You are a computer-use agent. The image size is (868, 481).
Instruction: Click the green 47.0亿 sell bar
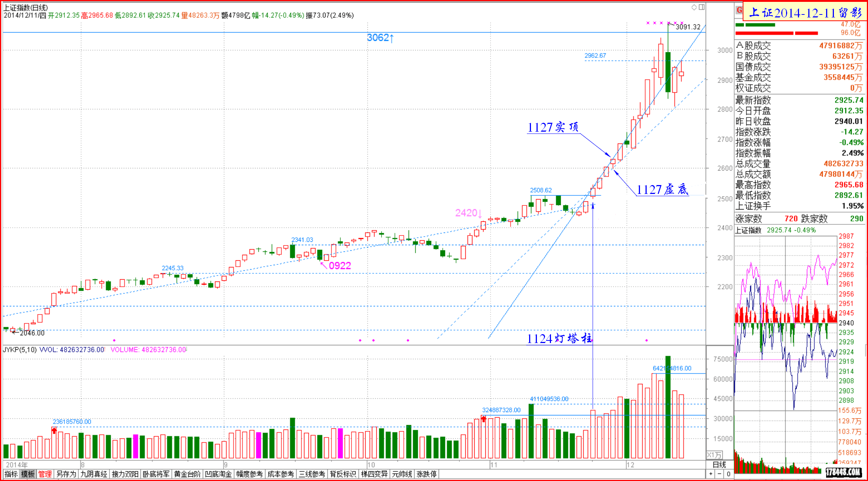click(755, 25)
